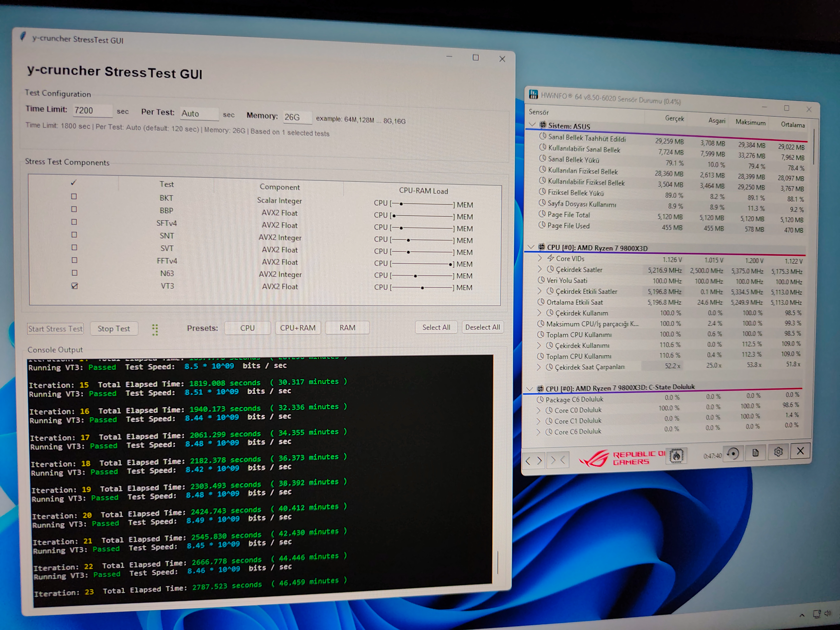Enable the SFTv4 test checkbox
Viewport: 840px width, 630px height.
point(74,222)
